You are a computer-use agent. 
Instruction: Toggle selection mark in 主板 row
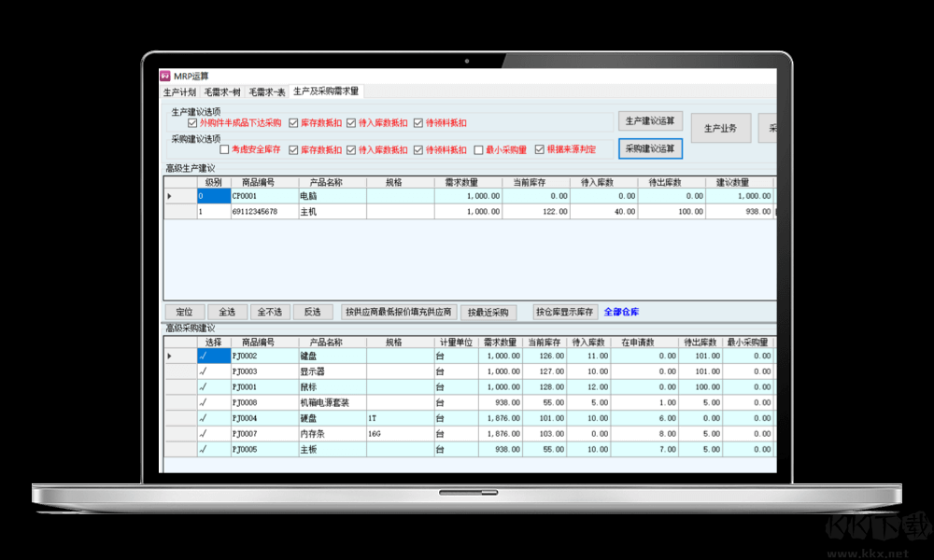214,449
